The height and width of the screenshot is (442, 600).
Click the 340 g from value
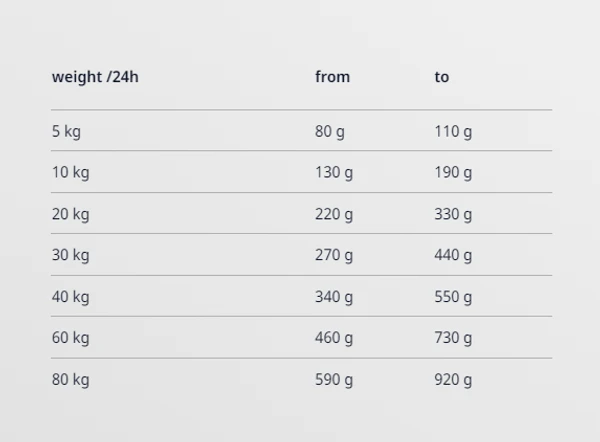click(334, 297)
